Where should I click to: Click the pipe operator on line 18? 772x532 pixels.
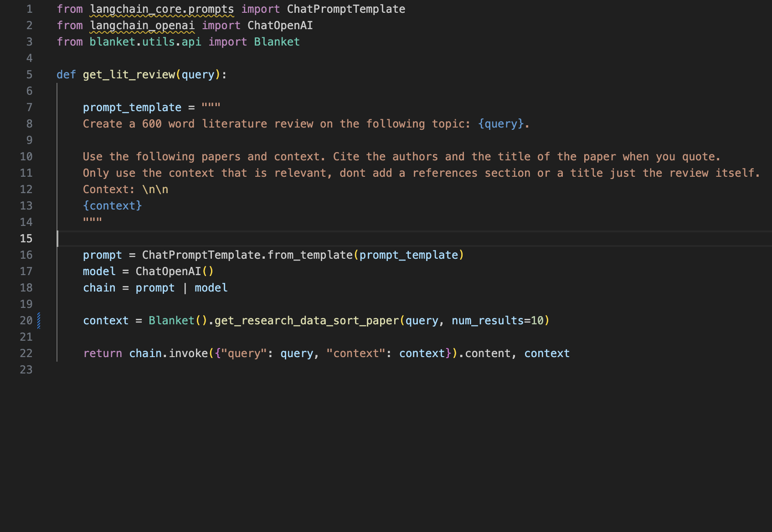point(184,287)
